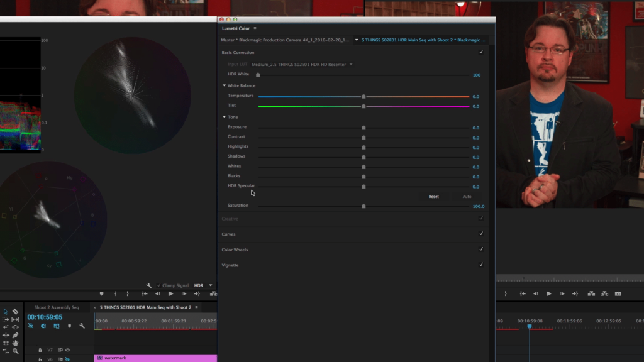Click the Lift button in Program monitor
This screenshot has width=644, height=362.
point(591,294)
